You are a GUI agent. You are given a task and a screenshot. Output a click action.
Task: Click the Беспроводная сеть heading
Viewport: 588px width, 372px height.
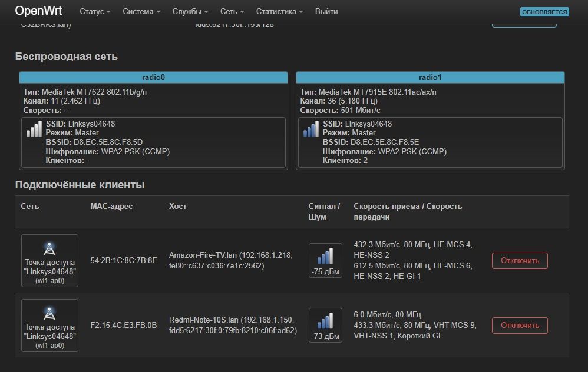tap(67, 57)
